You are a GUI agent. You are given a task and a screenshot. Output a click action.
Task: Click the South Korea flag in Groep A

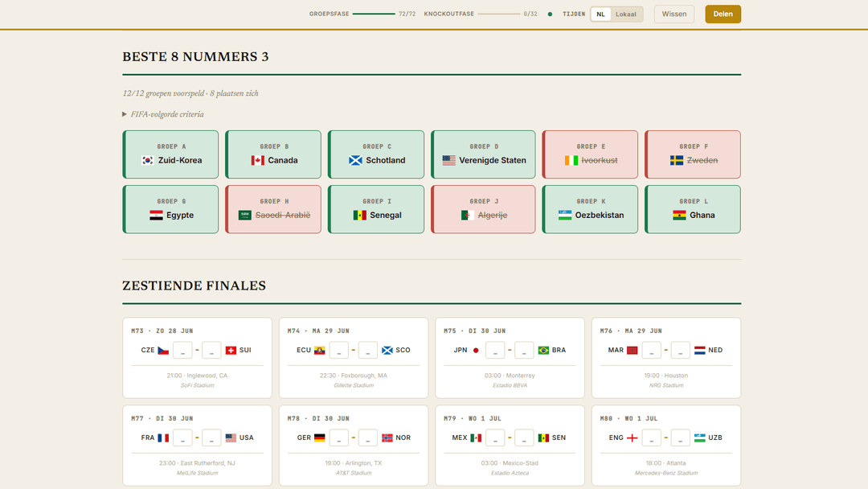click(x=147, y=161)
